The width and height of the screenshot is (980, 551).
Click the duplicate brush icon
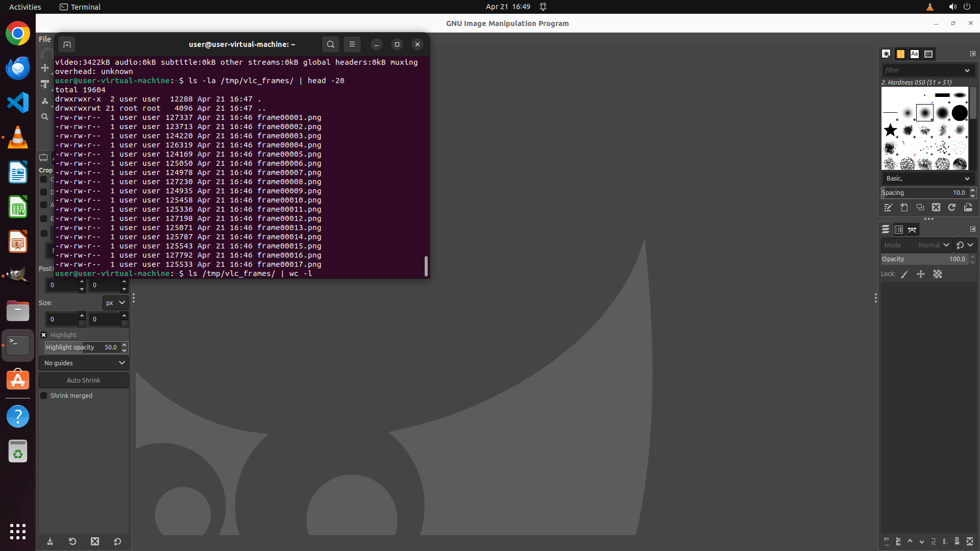[x=920, y=207]
